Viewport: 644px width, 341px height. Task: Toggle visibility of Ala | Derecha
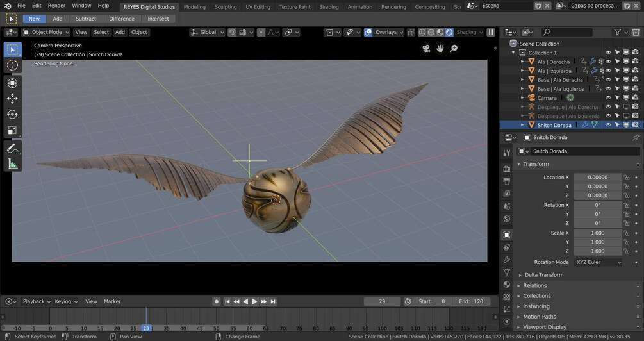click(608, 62)
